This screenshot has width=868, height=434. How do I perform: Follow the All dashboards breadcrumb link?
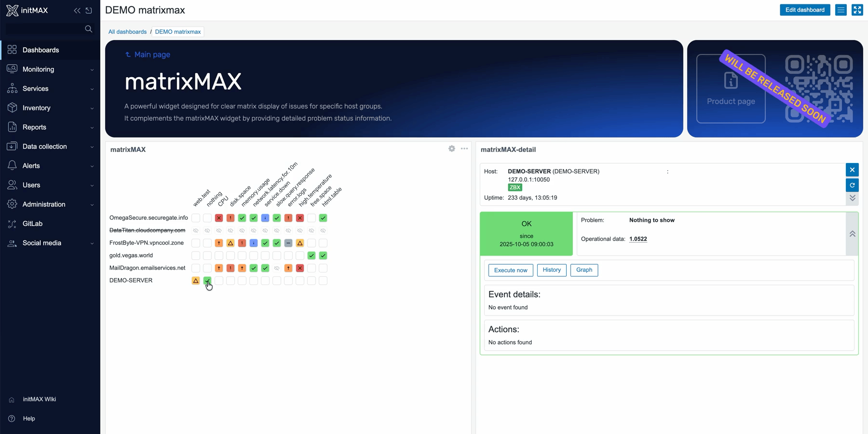127,32
